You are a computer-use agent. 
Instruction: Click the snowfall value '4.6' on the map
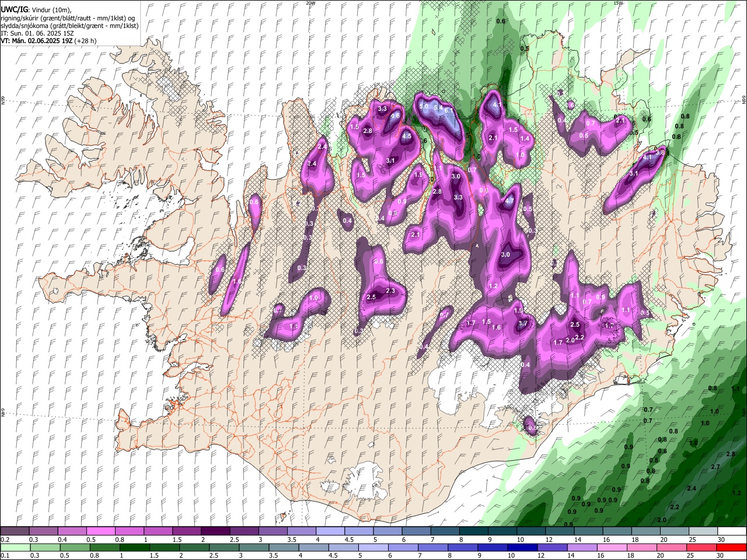tap(395, 116)
